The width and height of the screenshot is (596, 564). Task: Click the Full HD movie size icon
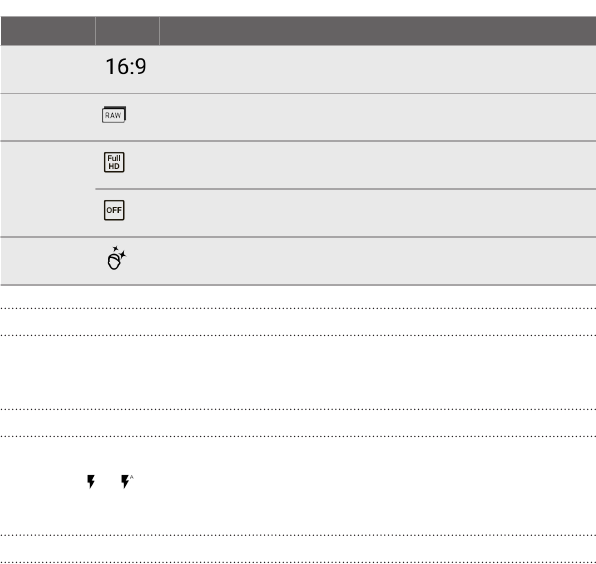pos(114,162)
